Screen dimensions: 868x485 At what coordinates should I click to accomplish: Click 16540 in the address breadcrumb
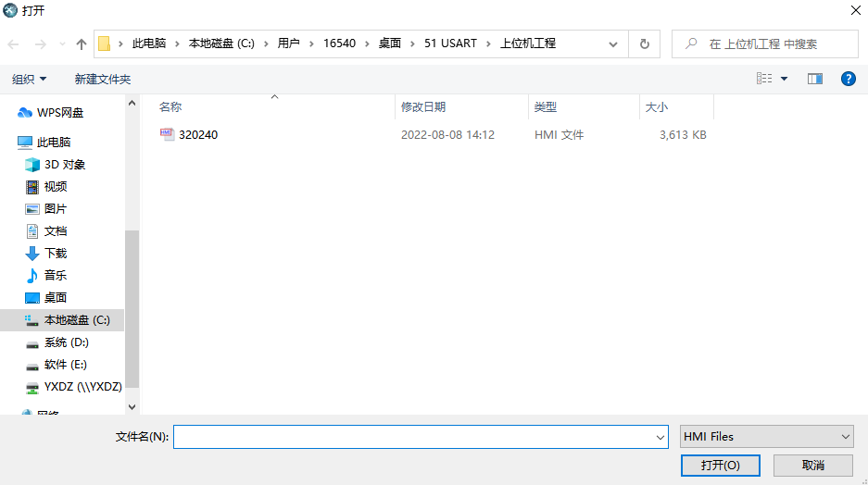tap(339, 44)
